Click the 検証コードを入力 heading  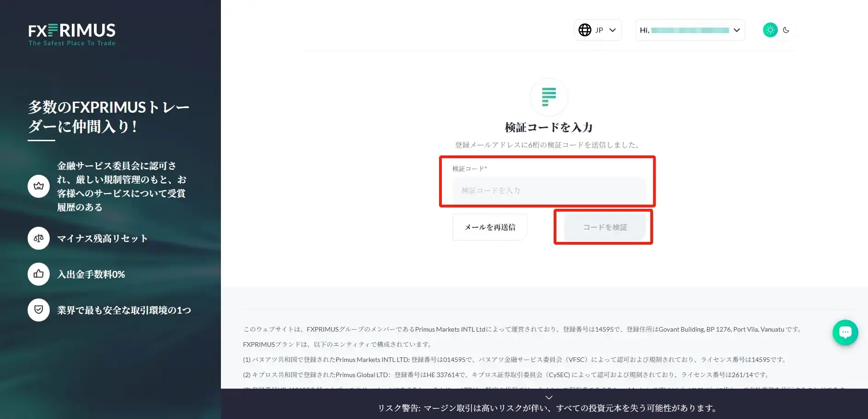tap(549, 127)
